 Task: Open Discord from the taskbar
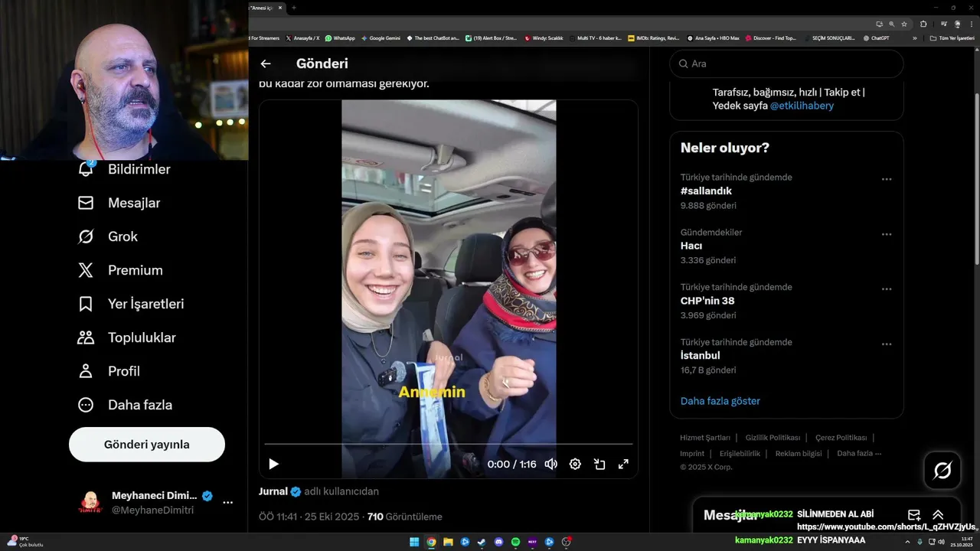tap(498, 542)
